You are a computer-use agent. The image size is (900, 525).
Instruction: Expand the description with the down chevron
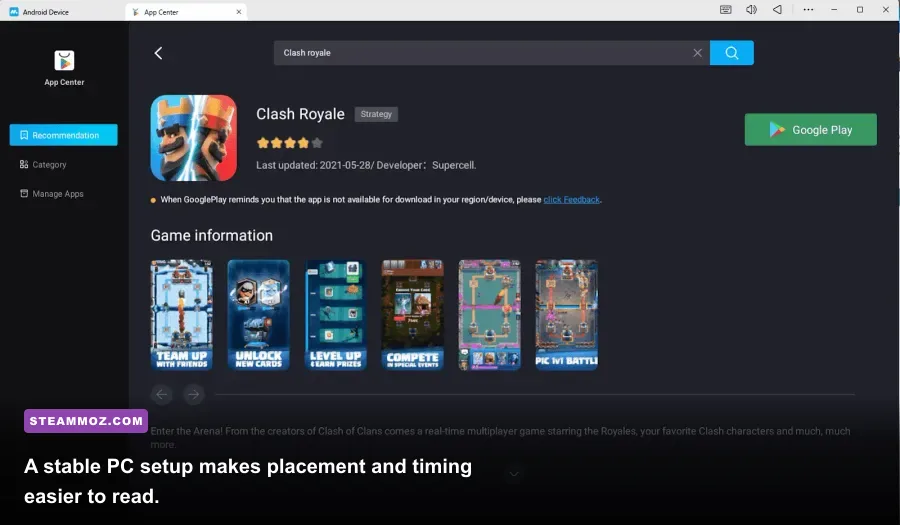[514, 474]
